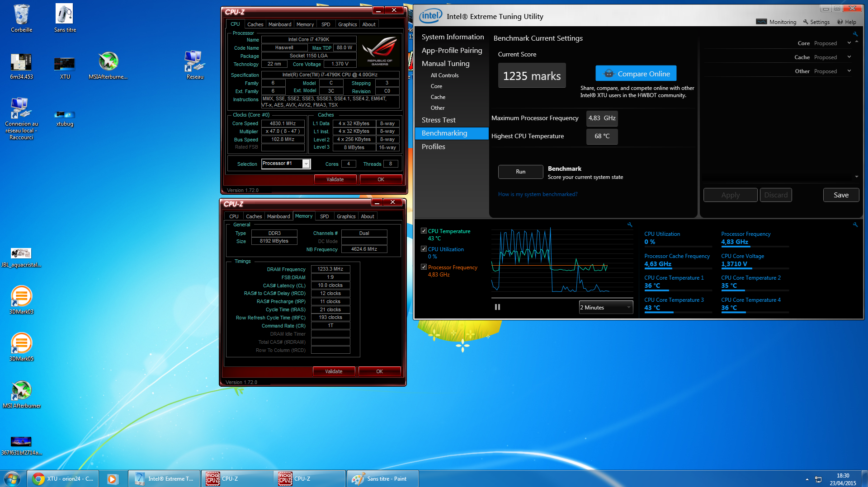Toggle CPU Utilization graph checkbox

click(x=424, y=249)
